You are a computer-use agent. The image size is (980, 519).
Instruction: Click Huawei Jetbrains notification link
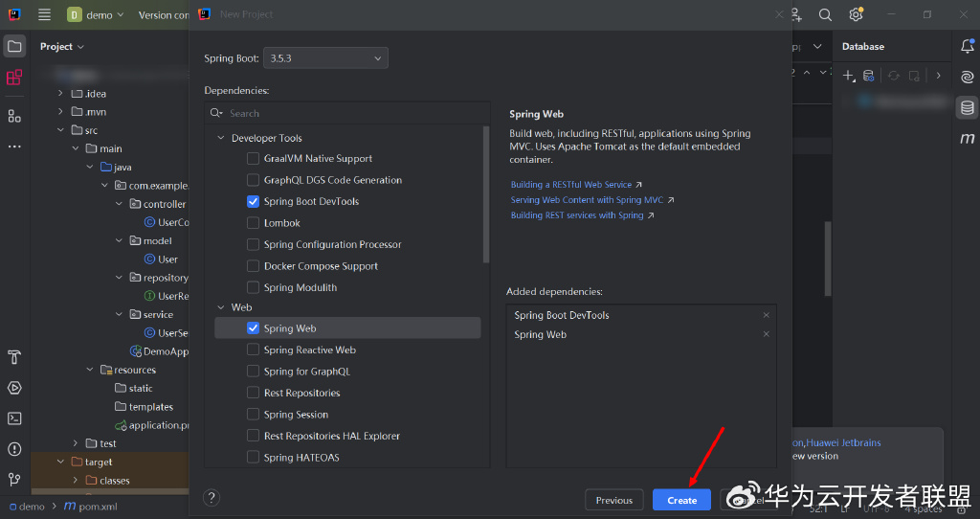843,442
